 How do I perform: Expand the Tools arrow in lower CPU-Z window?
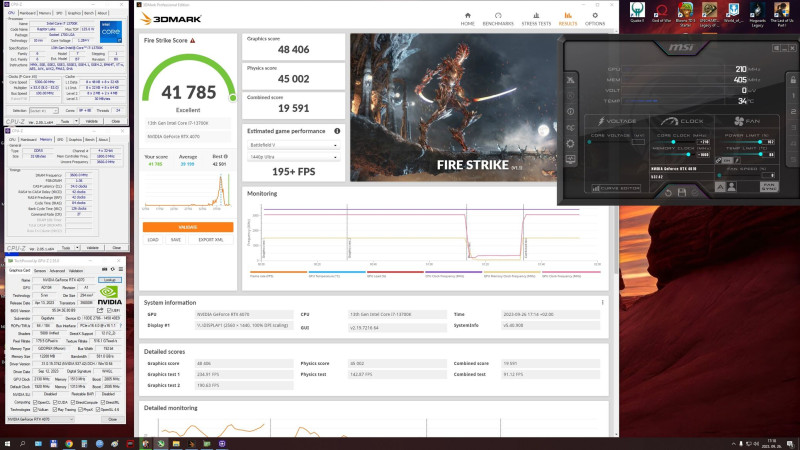77,248
